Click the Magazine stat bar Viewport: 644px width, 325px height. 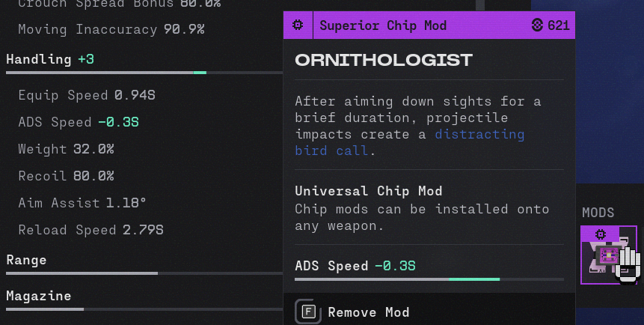[144, 309]
